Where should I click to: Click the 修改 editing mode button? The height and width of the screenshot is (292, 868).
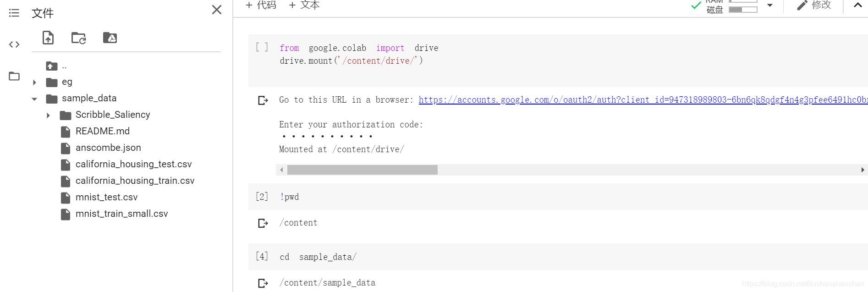coord(814,5)
